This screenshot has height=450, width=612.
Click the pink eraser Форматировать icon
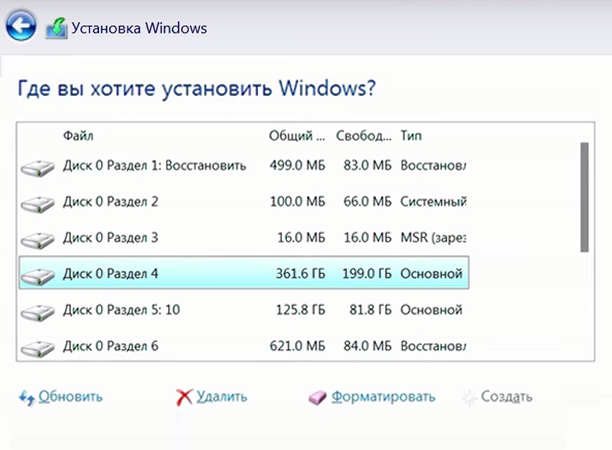click(317, 398)
